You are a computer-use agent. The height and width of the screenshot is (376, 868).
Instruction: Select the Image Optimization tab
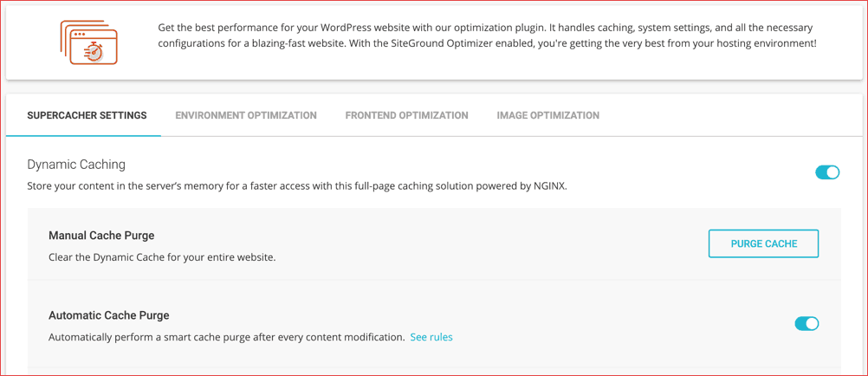click(548, 115)
